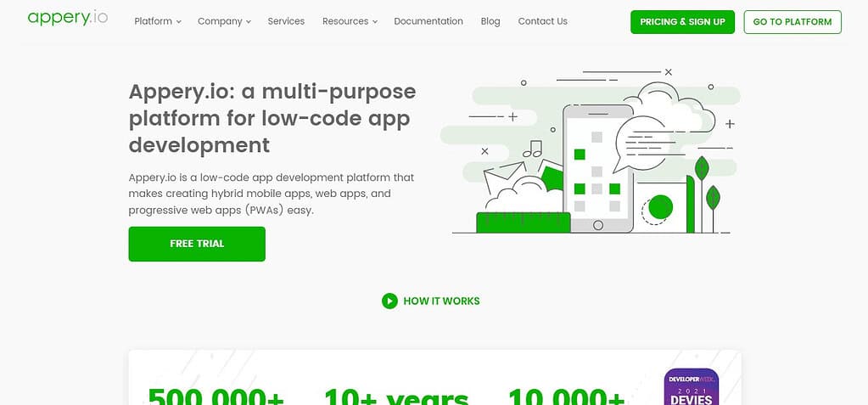Screen dimensions: 868x405
Task: Expand the Platform dropdown chevron
Action: pyautogui.click(x=179, y=22)
